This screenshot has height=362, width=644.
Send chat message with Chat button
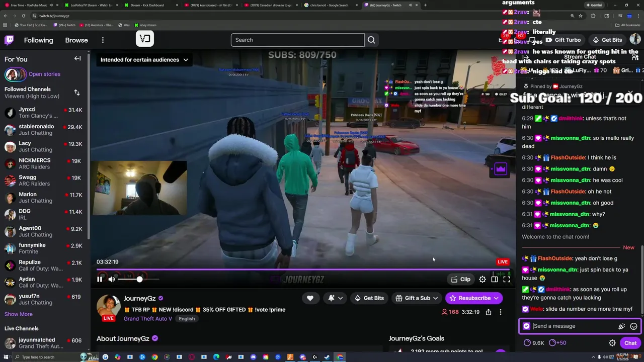tap(630, 343)
